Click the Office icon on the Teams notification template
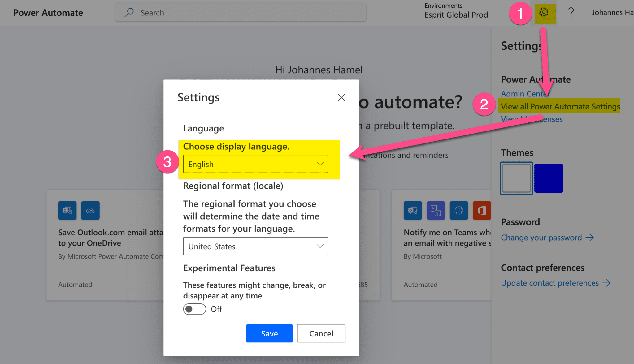634x364 pixels. 482,210
